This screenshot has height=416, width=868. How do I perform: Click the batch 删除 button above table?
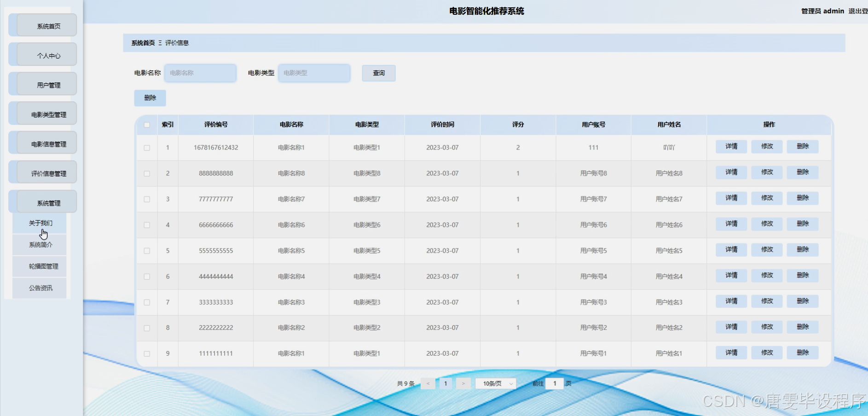[x=150, y=98]
